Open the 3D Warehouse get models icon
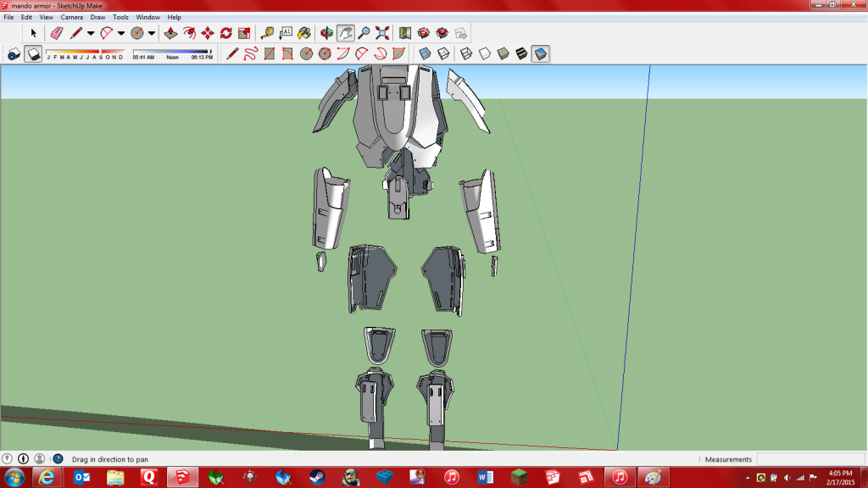 point(424,33)
